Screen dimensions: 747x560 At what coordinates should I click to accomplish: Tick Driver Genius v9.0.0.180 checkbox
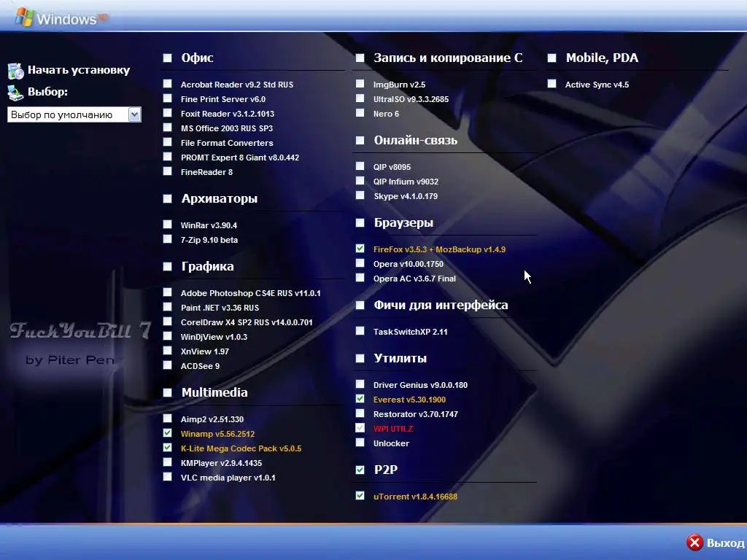(360, 384)
